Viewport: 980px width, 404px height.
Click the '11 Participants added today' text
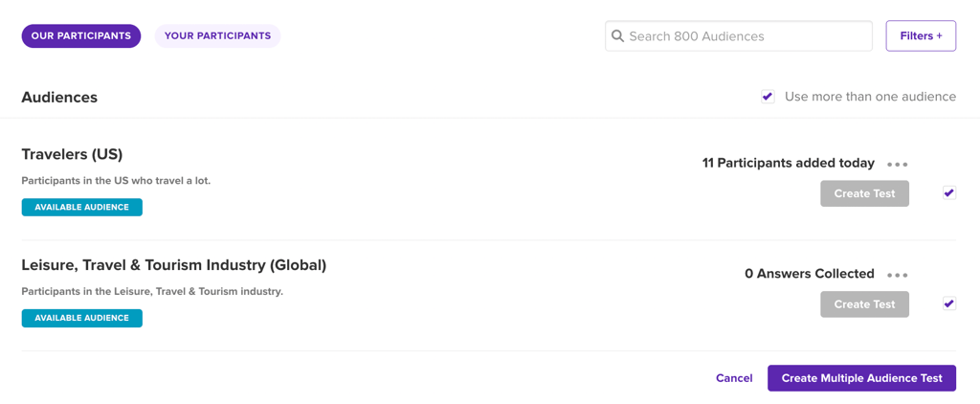[788, 163]
